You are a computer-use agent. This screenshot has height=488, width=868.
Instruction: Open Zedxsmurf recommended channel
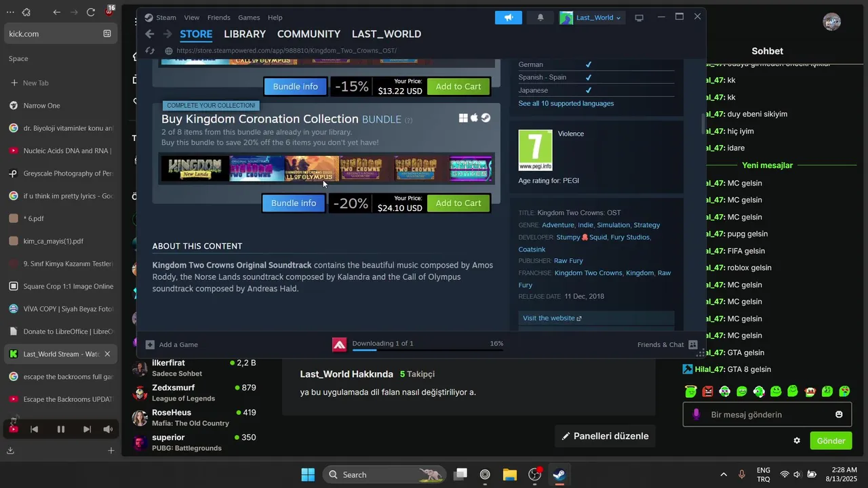195,392
